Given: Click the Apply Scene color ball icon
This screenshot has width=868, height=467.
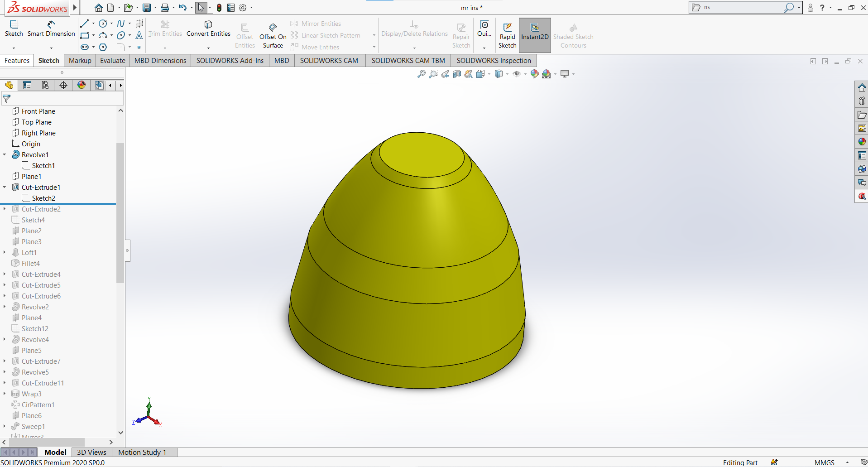Looking at the screenshot, I should [547, 74].
